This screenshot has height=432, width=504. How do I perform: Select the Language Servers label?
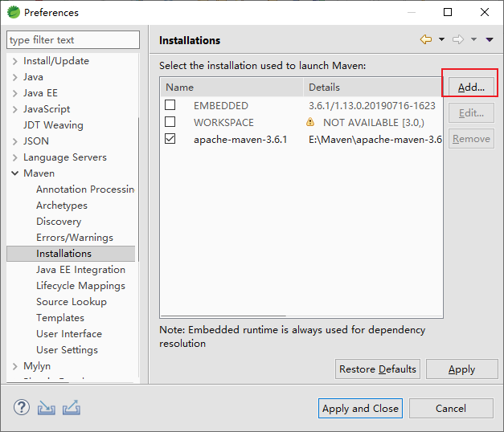click(65, 157)
